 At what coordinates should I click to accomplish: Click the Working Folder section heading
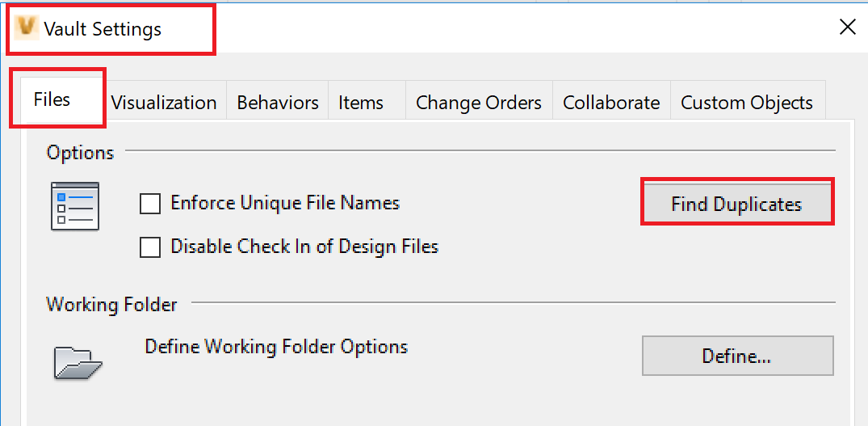click(111, 304)
